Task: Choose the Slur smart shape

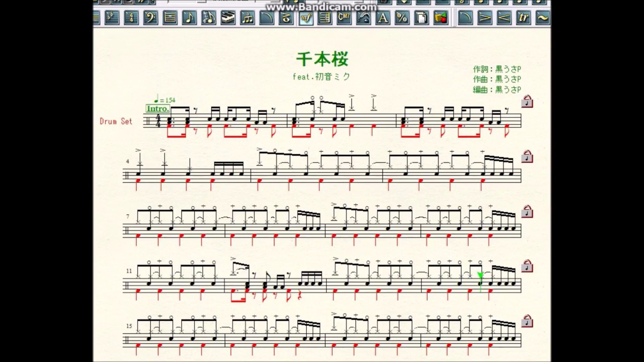Action: pos(465,18)
